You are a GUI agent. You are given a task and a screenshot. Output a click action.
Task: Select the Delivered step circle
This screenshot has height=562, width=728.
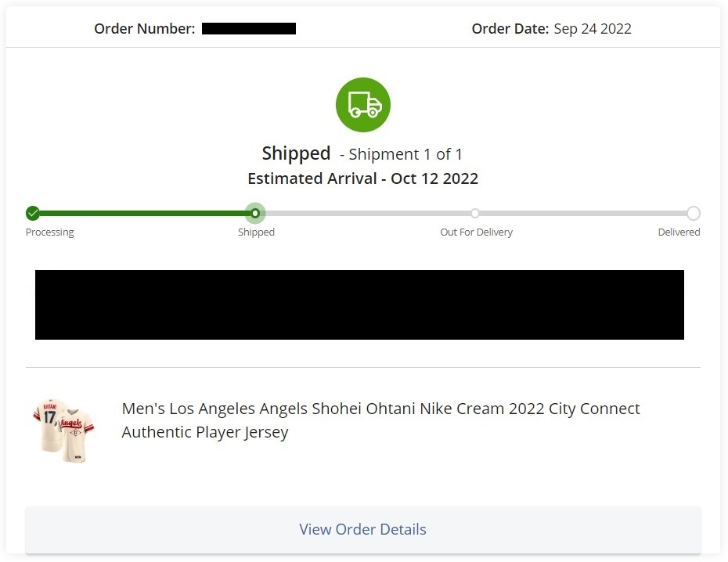pyautogui.click(x=694, y=213)
